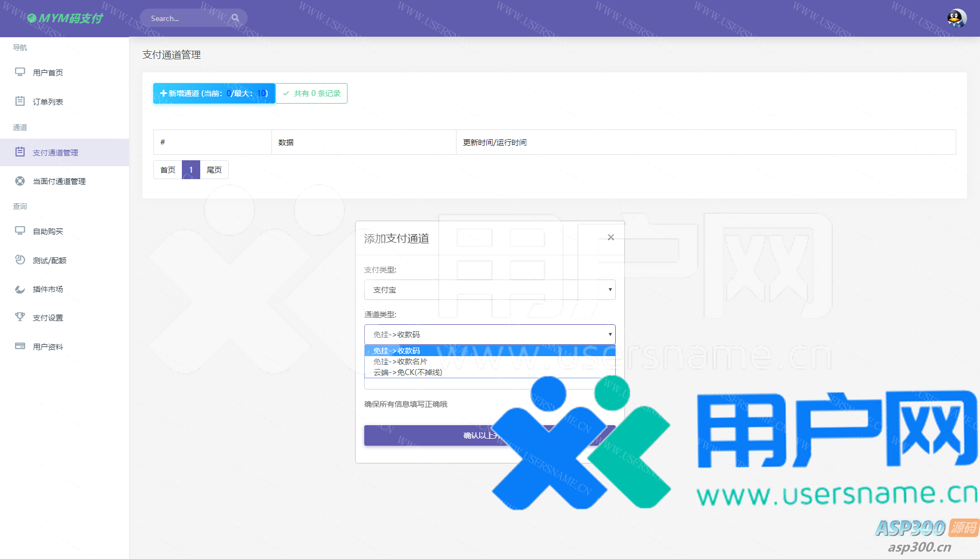This screenshot has height=559, width=980.
Task: Close the 添加支付通道 dialog
Action: click(610, 237)
